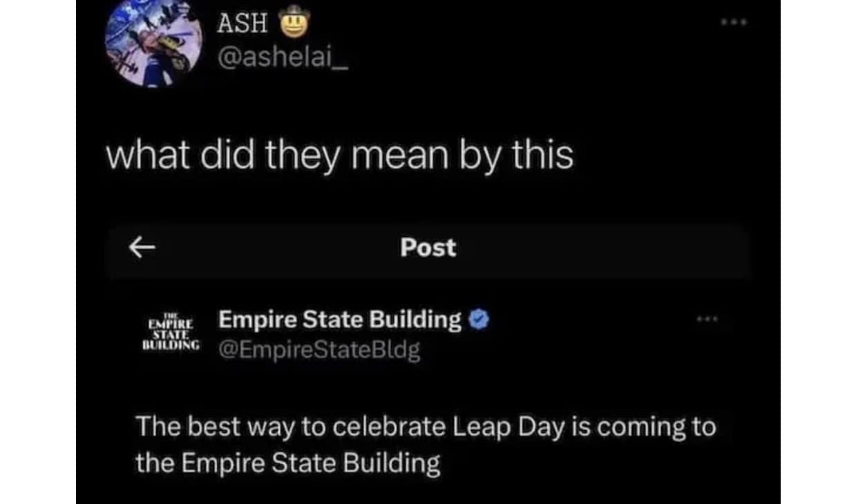Click the blue verified badge
This screenshot has width=865, height=504.
tap(479, 320)
